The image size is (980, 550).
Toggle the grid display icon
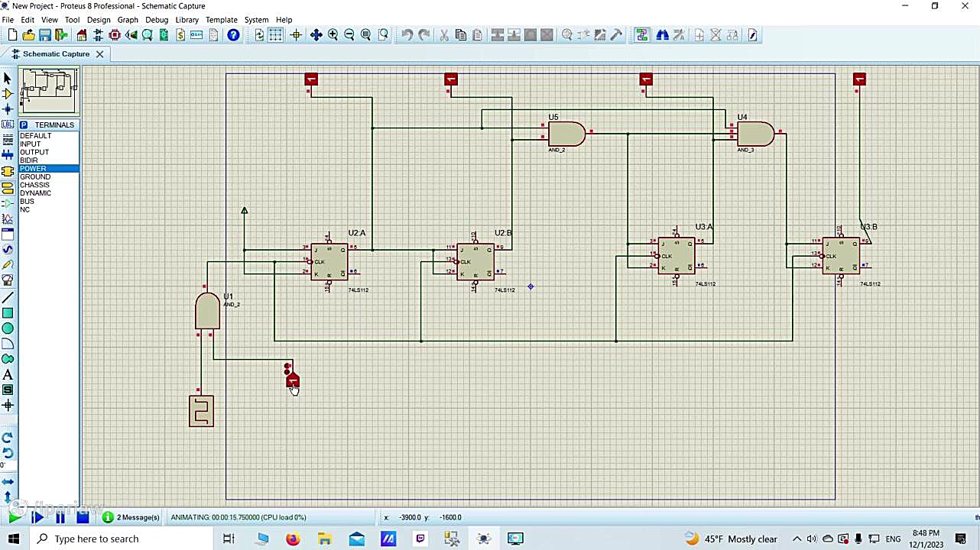pyautogui.click(x=276, y=35)
